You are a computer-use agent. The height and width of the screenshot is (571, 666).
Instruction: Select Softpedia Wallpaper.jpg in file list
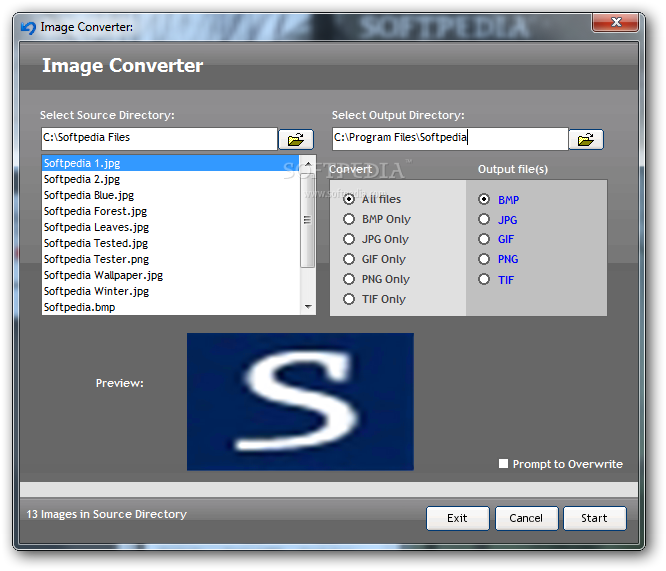171,275
